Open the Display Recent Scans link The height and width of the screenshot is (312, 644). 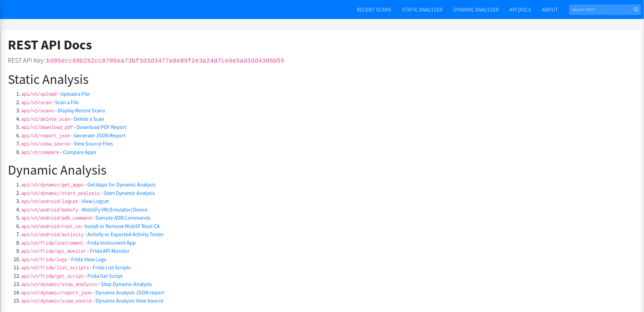coord(81,111)
